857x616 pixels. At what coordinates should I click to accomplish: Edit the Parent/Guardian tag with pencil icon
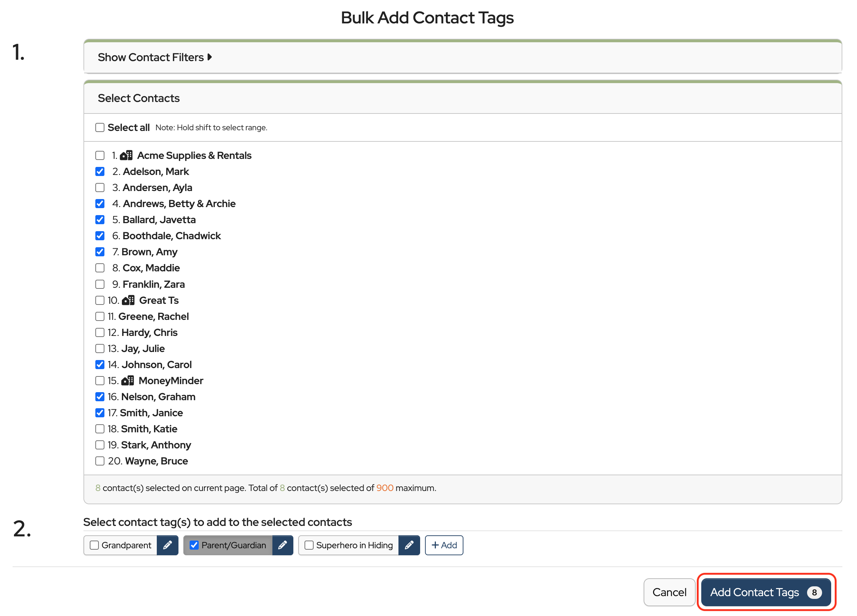[282, 545]
